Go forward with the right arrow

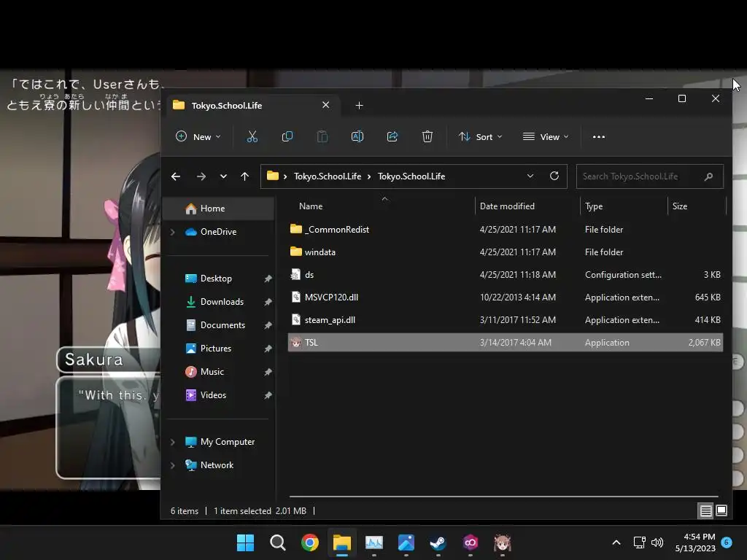pos(201,176)
